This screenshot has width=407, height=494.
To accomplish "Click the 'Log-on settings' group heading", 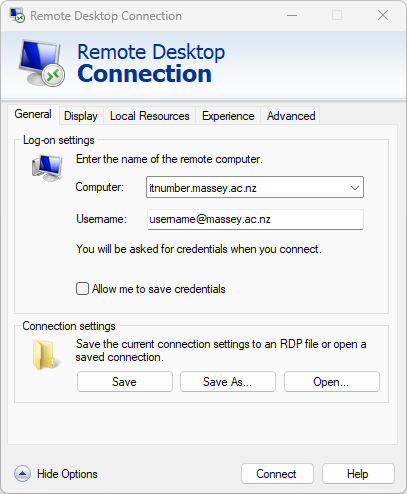I will click(59, 140).
